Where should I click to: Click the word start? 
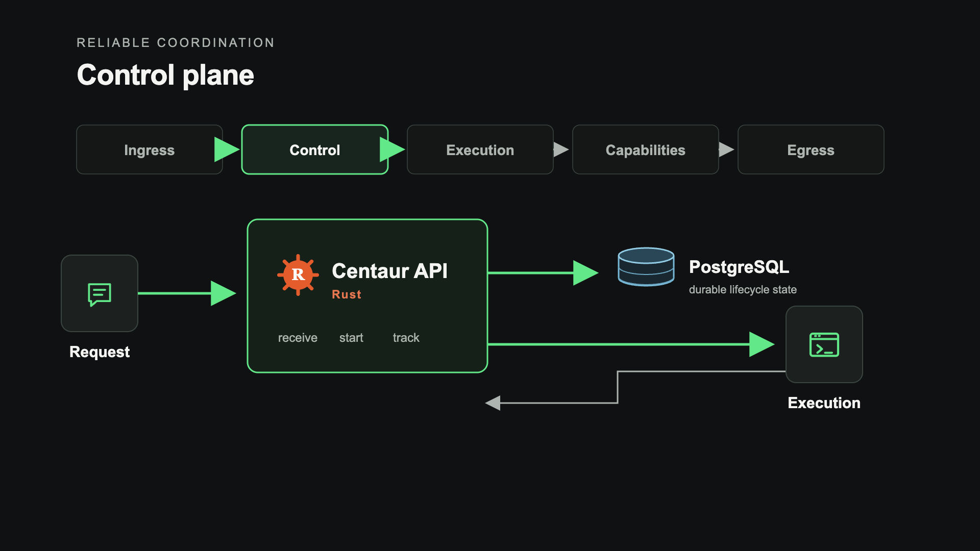click(351, 338)
